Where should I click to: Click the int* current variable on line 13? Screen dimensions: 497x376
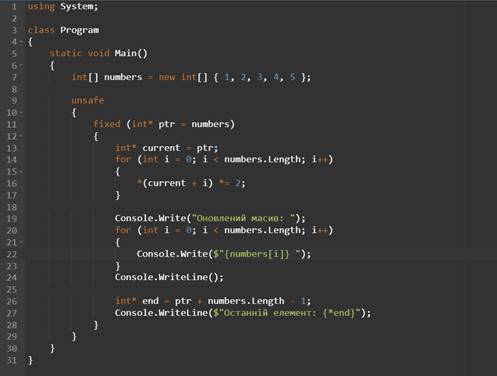(x=147, y=148)
